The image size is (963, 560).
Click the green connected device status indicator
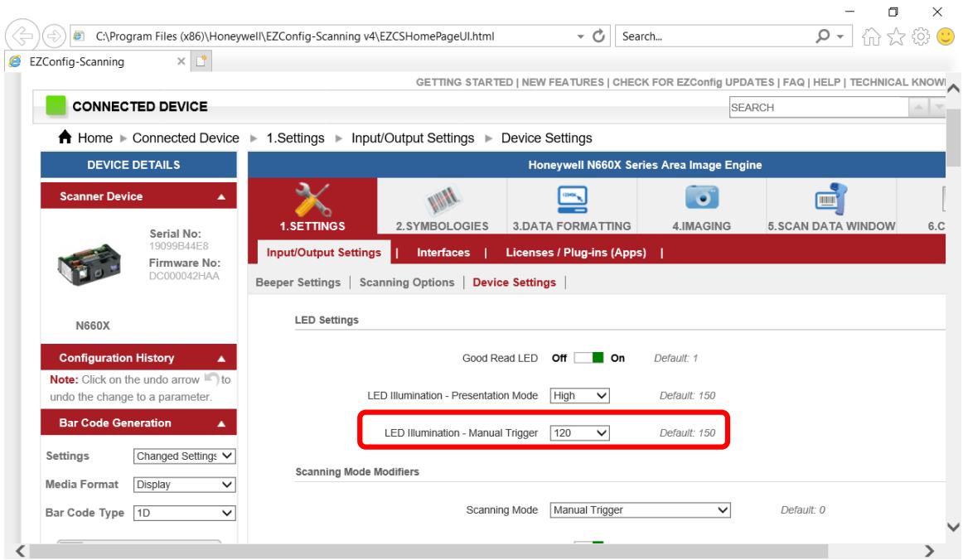coord(56,105)
